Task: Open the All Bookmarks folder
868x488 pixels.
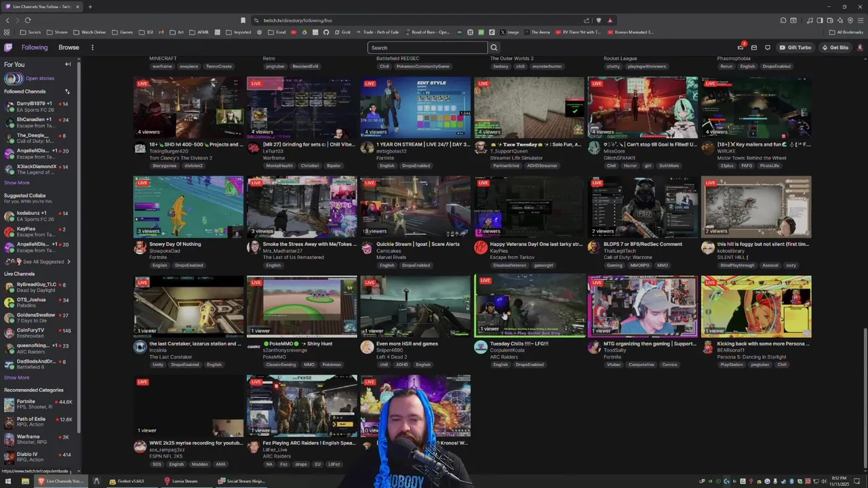Action: 846,32
